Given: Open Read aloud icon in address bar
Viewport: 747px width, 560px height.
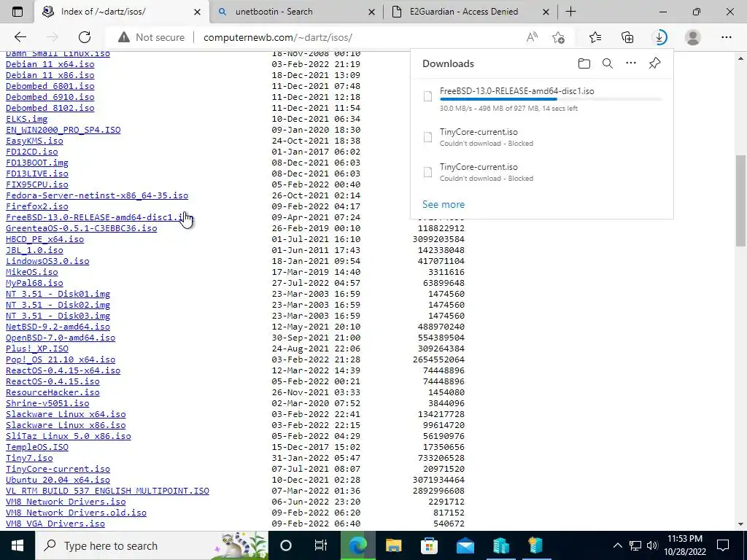Looking at the screenshot, I should pyautogui.click(x=532, y=37).
